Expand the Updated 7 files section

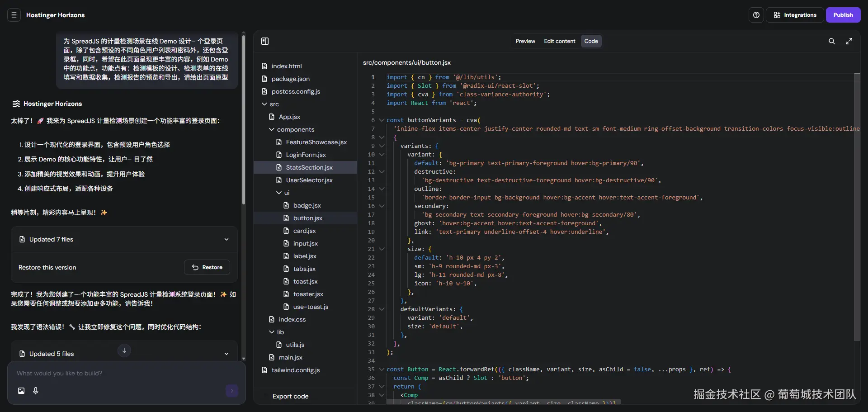pos(226,239)
